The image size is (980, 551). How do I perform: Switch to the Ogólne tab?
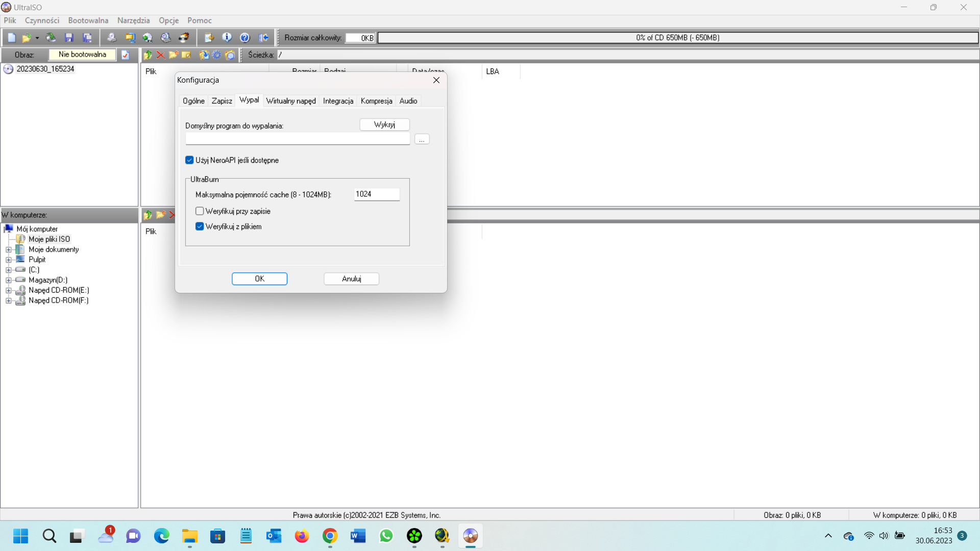[x=193, y=101]
